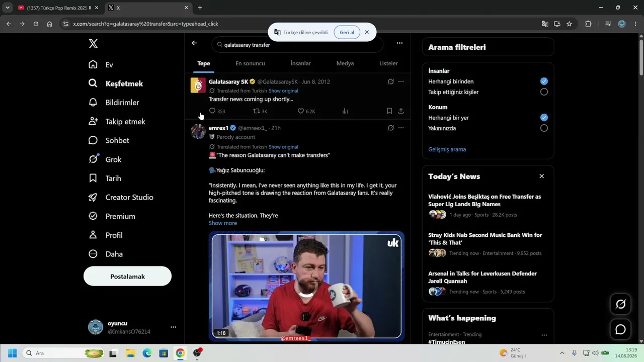Open the Windows Start menu
Screen dimensions: 644x362
tap(13, 353)
